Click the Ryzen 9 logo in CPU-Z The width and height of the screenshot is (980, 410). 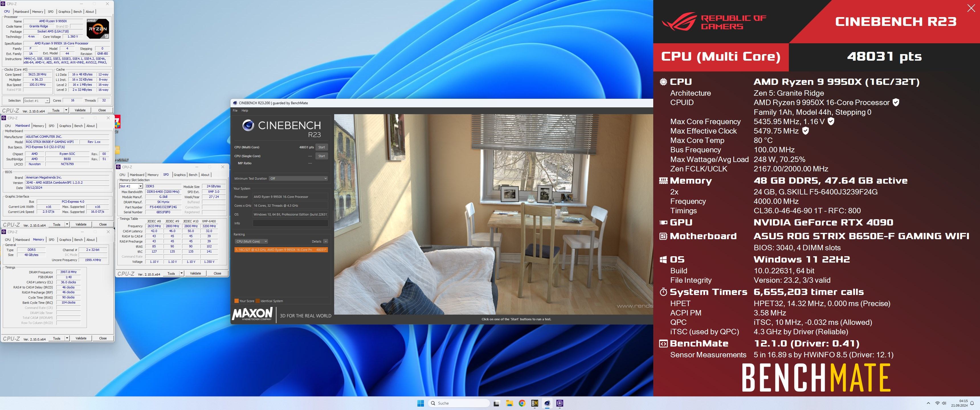pyautogui.click(x=98, y=28)
